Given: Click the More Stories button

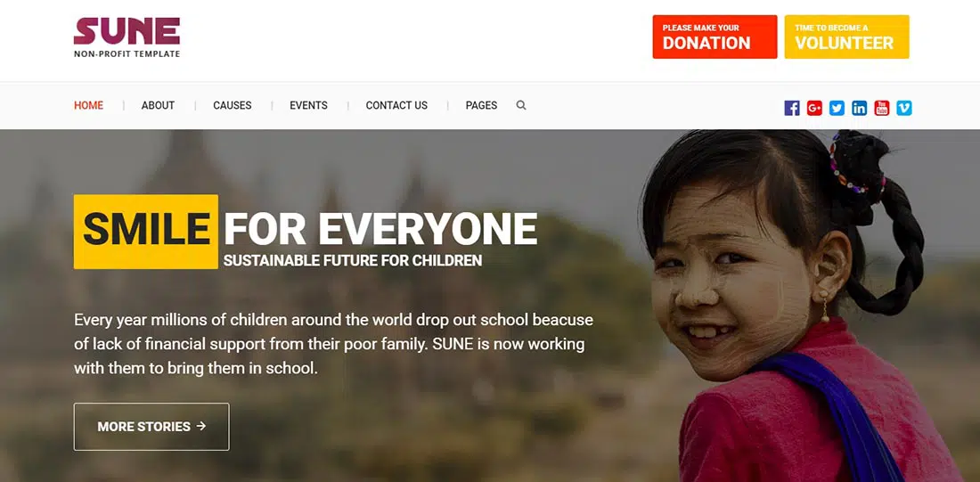Looking at the screenshot, I should point(151,427).
